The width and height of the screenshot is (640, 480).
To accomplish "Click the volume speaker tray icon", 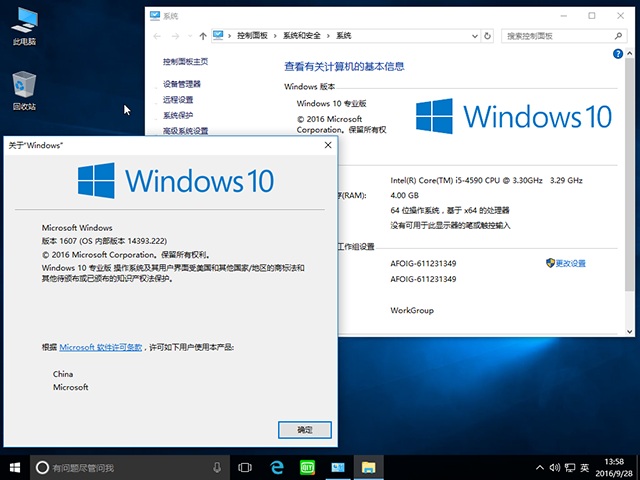I will (x=554, y=467).
